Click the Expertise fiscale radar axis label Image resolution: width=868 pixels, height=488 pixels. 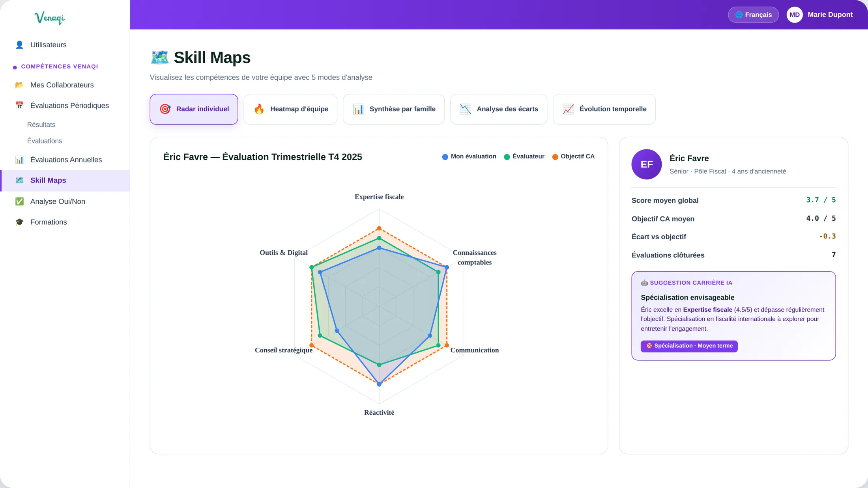click(x=379, y=197)
